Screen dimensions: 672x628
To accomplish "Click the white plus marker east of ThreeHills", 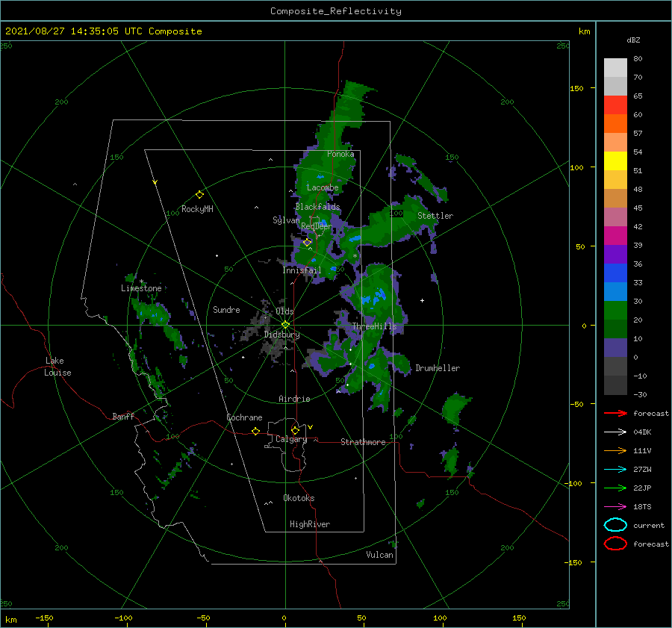I will coord(422,300).
